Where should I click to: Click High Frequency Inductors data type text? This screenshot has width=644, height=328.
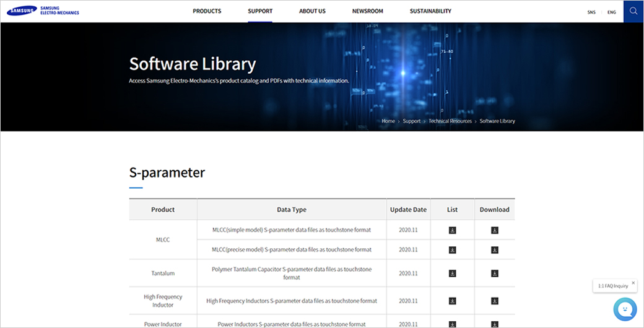(x=292, y=301)
